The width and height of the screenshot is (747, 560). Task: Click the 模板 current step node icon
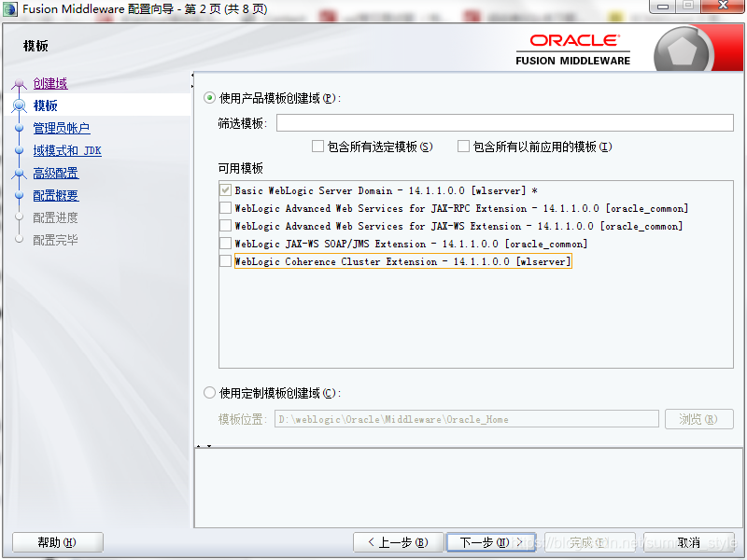coord(19,105)
